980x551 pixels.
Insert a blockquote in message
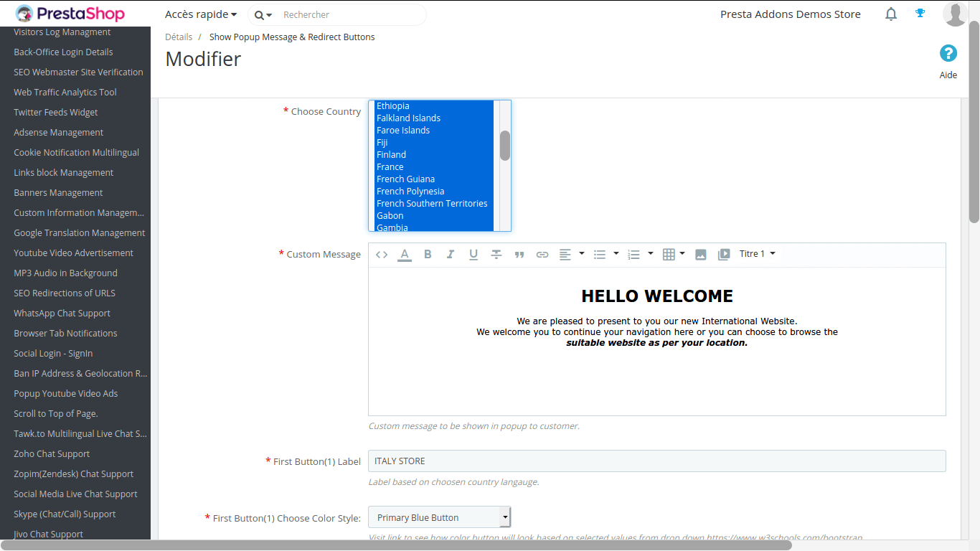click(x=519, y=255)
